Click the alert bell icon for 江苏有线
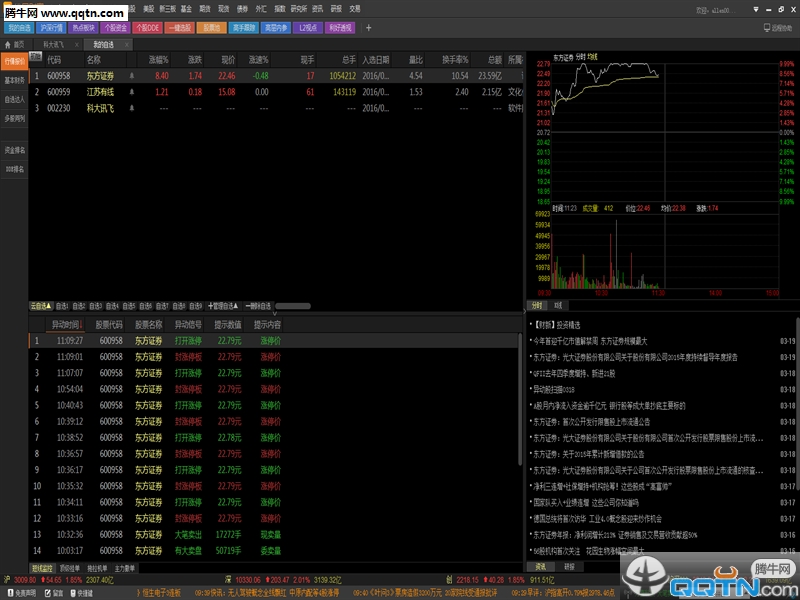The height and width of the screenshot is (600, 800). 132,92
